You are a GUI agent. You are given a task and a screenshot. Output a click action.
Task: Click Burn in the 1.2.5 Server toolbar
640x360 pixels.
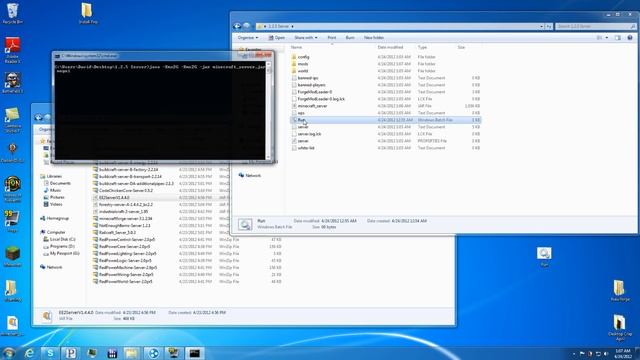[x=350, y=38]
